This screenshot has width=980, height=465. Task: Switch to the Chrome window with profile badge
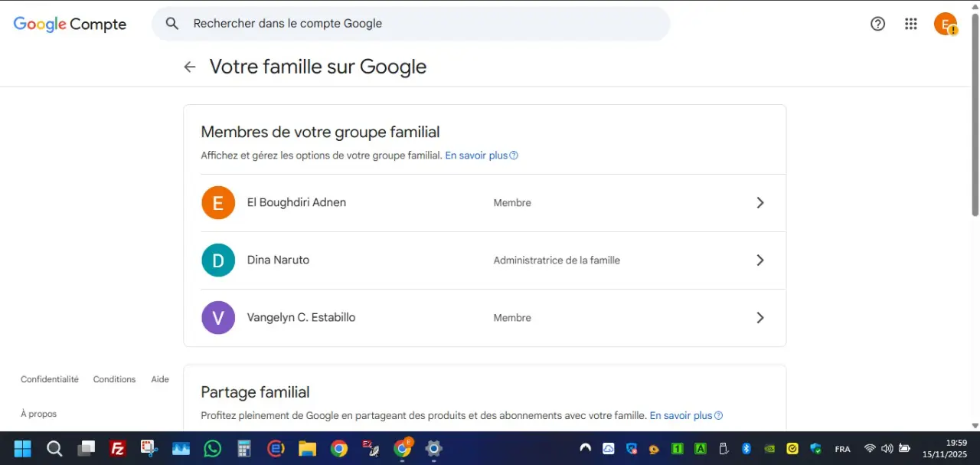(x=402, y=449)
